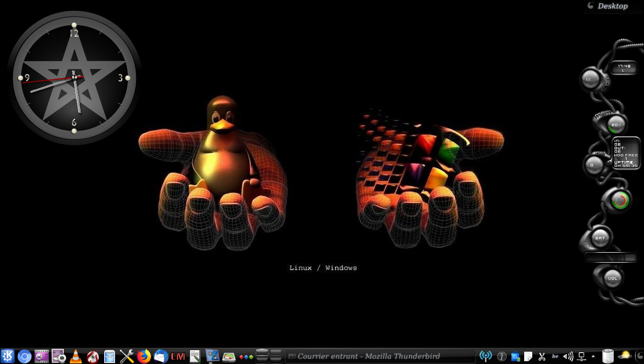The image size is (644, 364).
Task: Open VLC media player cone icon
Action: [x=76, y=356]
